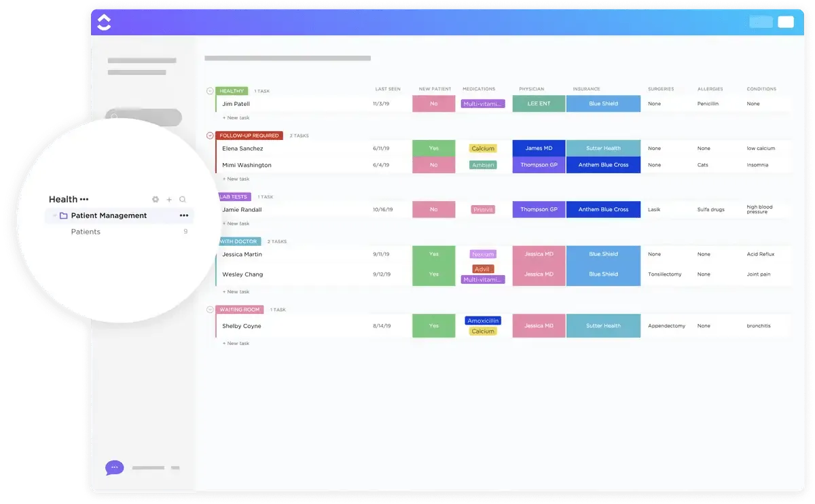The width and height of the screenshot is (815, 504).
Task: Collapse the Patient Management folder arrow
Action: click(54, 215)
